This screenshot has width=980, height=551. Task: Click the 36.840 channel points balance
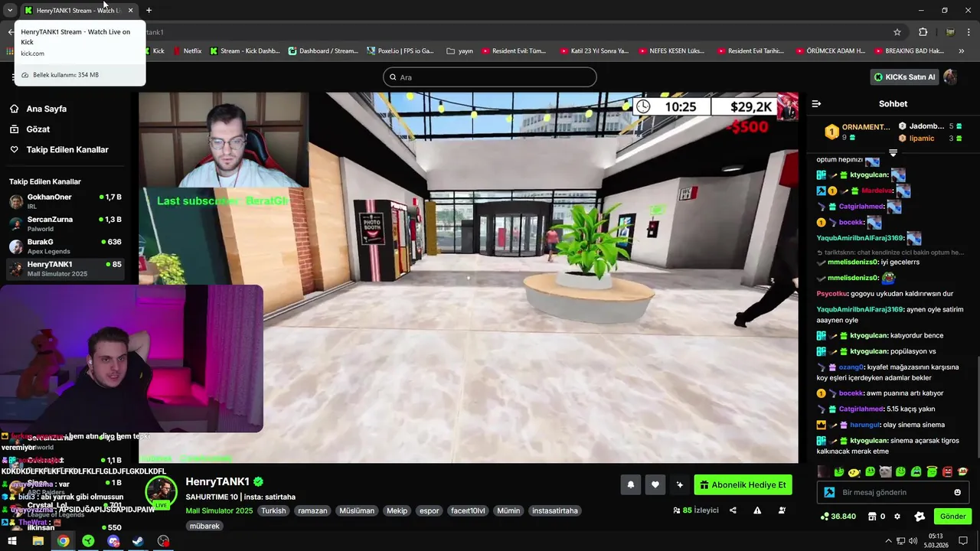[838, 517]
